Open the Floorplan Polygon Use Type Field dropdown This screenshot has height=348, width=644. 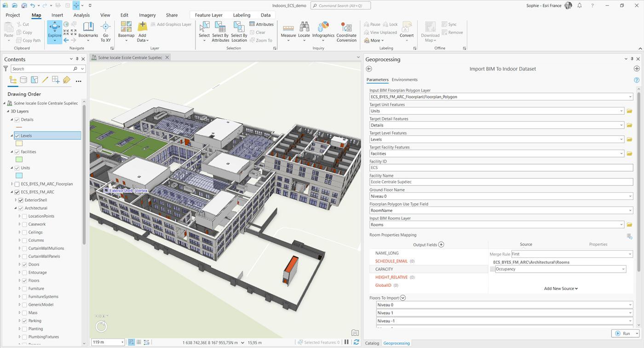click(x=630, y=211)
